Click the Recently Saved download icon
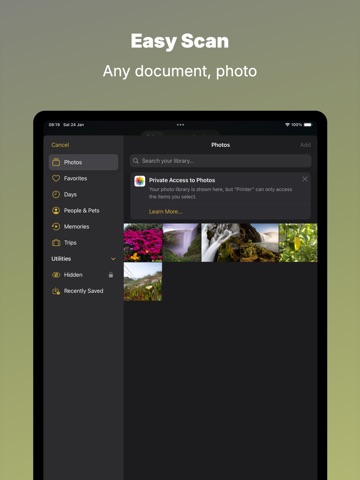Screen dimensions: 360x480 [x=56, y=291]
